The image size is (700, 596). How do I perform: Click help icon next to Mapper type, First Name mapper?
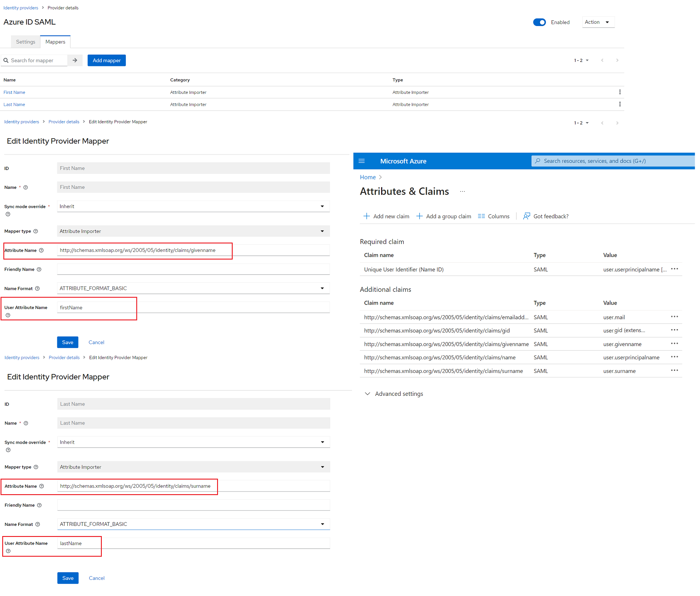point(36,231)
